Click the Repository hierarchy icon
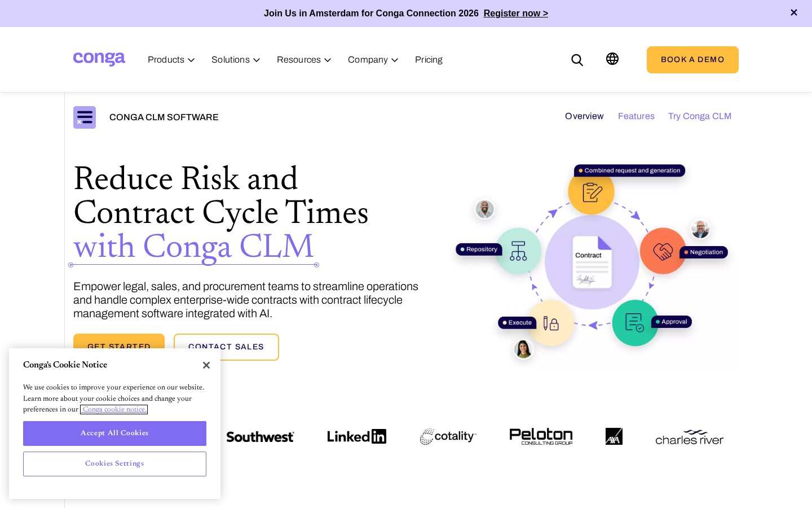 click(x=518, y=251)
